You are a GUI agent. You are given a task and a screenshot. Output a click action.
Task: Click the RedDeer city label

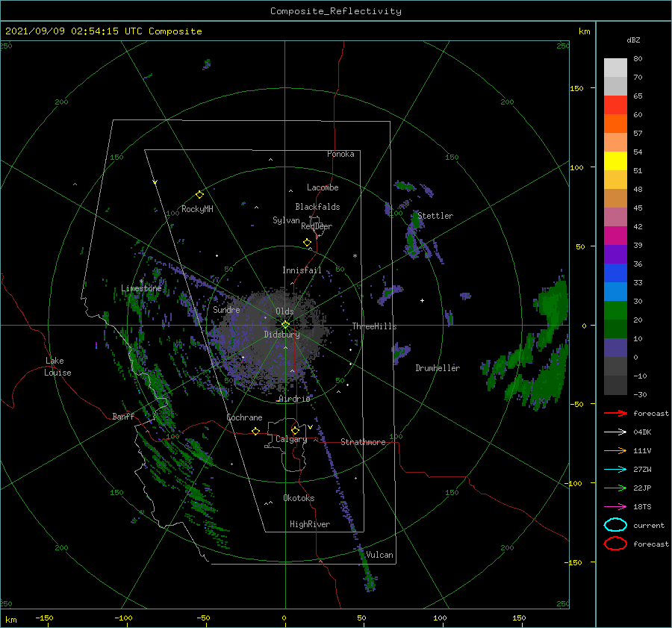click(x=317, y=226)
